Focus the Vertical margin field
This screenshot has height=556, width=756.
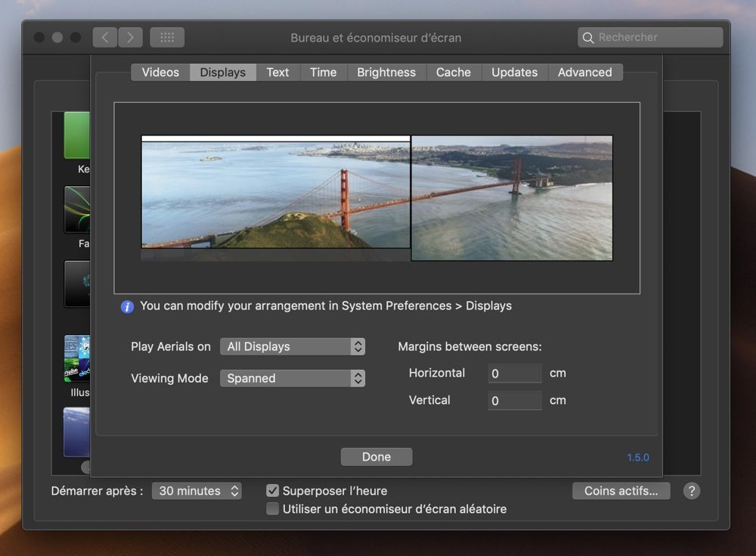[x=515, y=401]
